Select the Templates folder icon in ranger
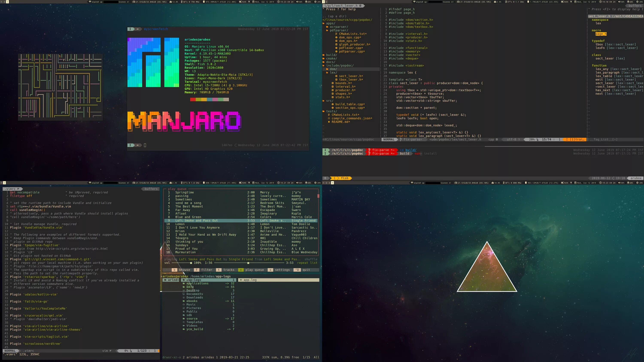Screen dimensions: 644x362 click(x=184, y=322)
